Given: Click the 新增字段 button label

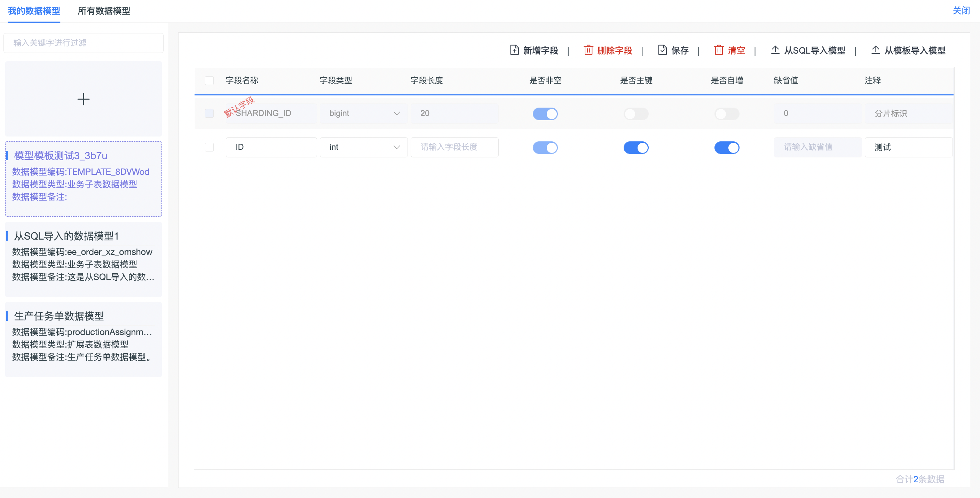Looking at the screenshot, I should tap(540, 50).
